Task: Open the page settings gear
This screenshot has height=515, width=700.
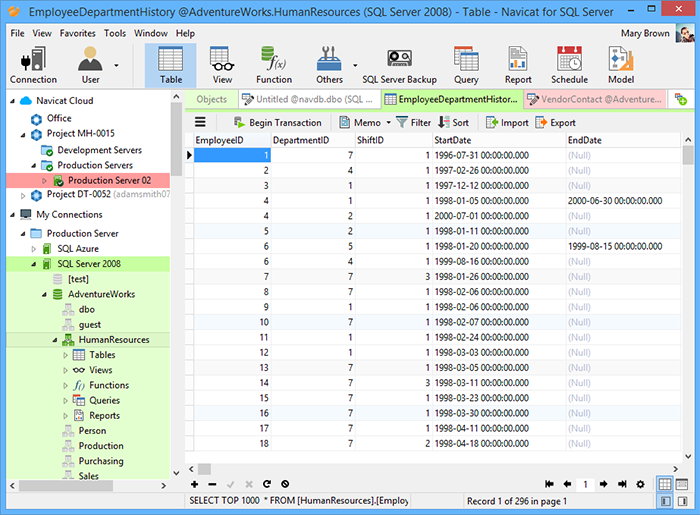Action: [640, 484]
